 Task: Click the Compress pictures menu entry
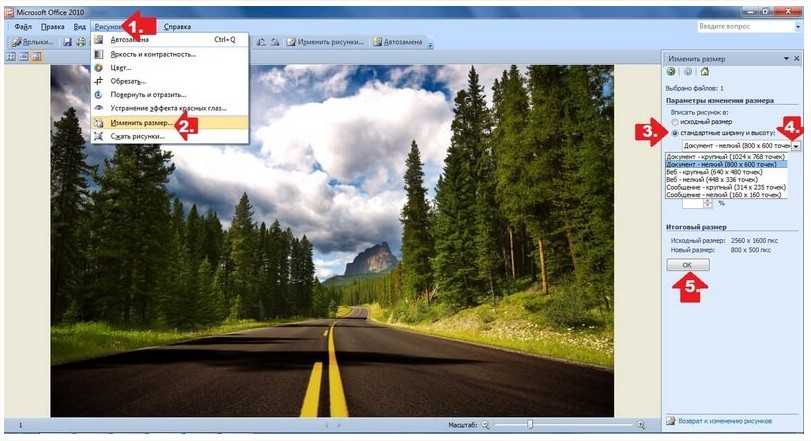click(137, 135)
